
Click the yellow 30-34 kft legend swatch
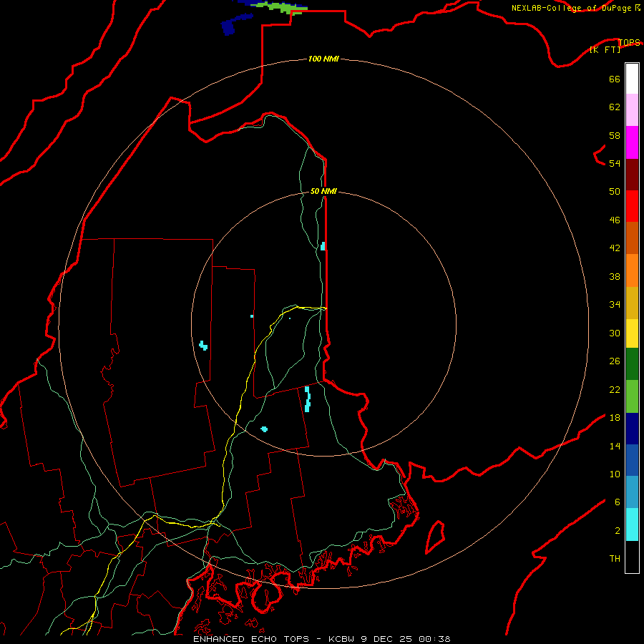632,333
